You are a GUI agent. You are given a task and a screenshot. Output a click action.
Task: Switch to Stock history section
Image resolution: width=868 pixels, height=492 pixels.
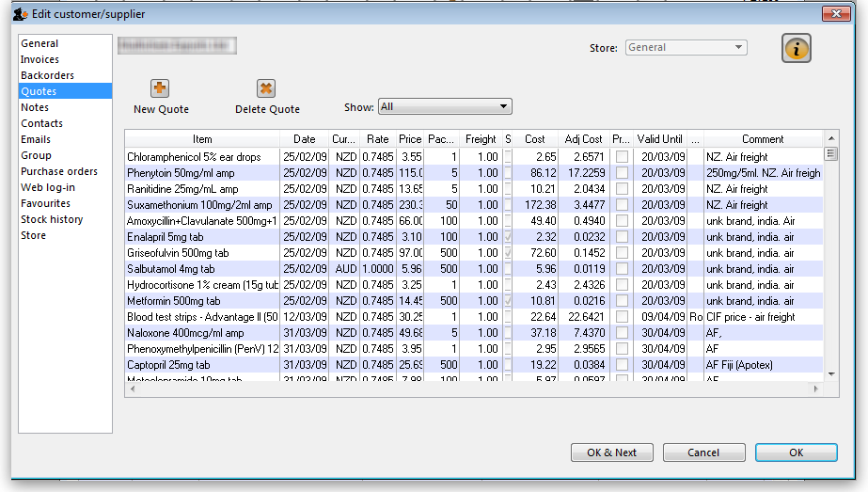tap(52, 219)
